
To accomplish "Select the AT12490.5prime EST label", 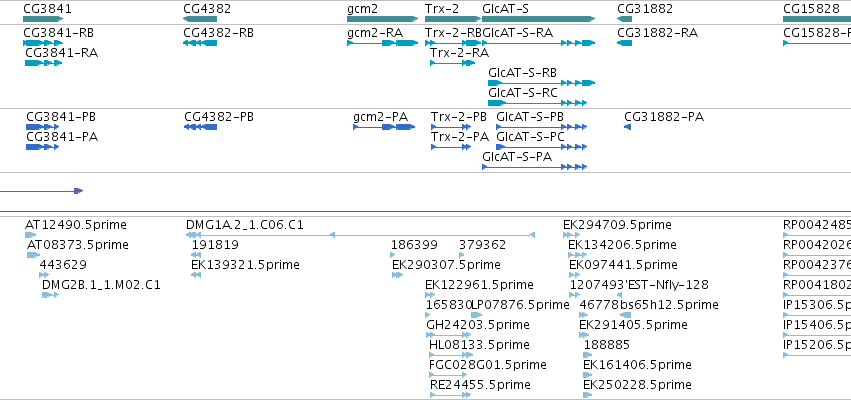I will [75, 225].
